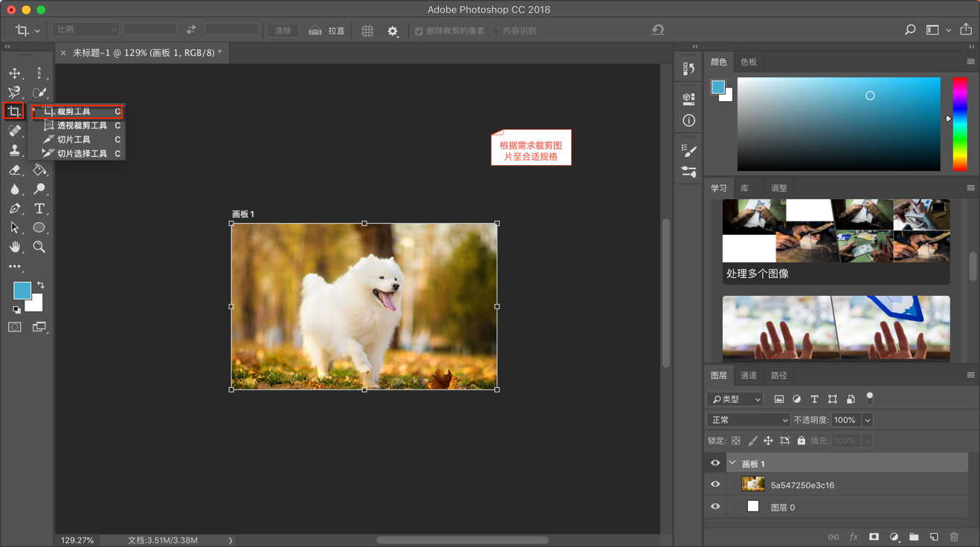Select the Horizontal Type tool
This screenshot has height=547, width=980.
pos(39,209)
